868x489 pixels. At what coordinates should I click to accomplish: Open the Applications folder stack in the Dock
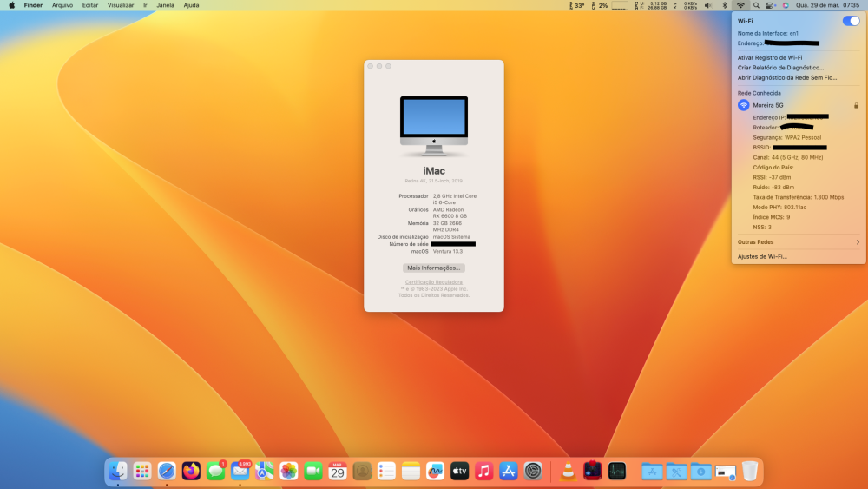(652, 472)
